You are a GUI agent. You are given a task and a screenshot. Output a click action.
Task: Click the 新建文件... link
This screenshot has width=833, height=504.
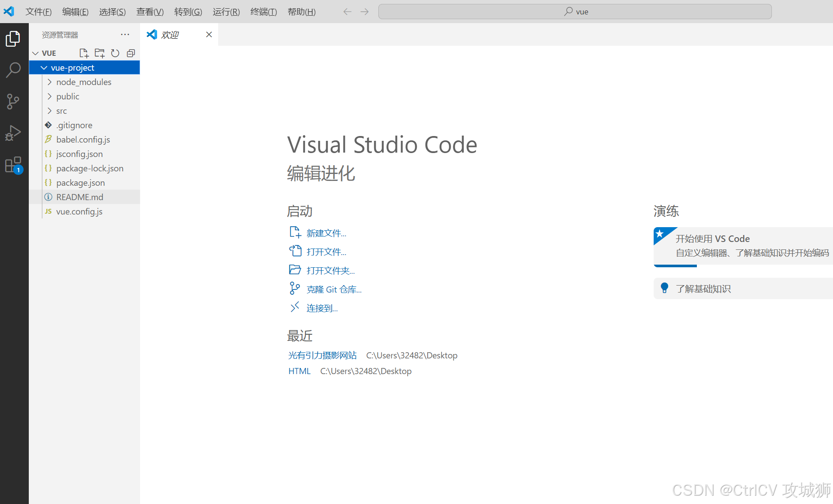click(x=326, y=233)
